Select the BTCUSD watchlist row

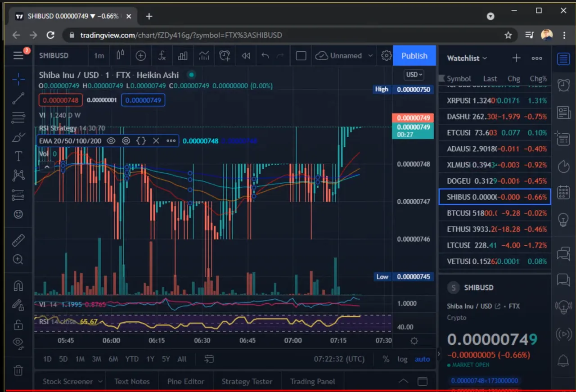[x=495, y=213]
